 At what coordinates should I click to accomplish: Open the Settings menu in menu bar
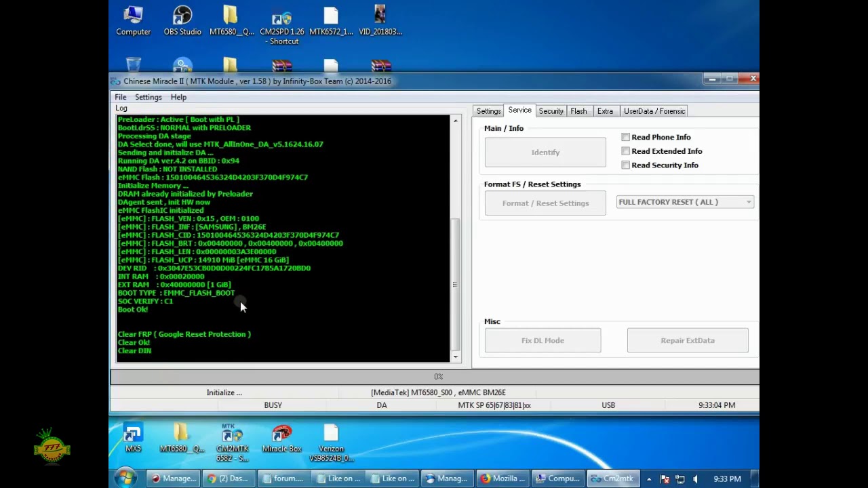click(148, 97)
